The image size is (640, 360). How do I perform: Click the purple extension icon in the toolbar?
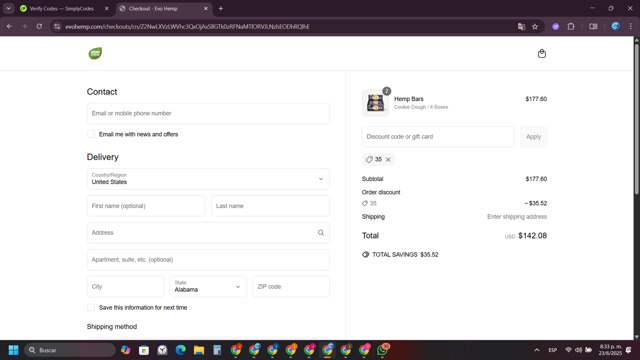pyautogui.click(x=556, y=27)
